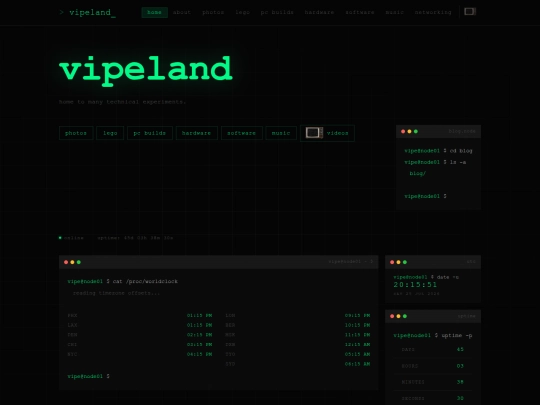Select the home tab in the navigation bar

[154, 12]
